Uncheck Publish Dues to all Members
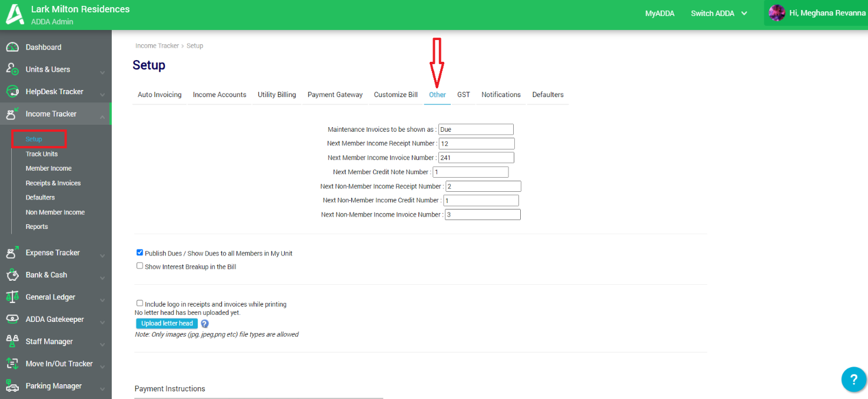The height and width of the screenshot is (399, 868). [x=140, y=252]
